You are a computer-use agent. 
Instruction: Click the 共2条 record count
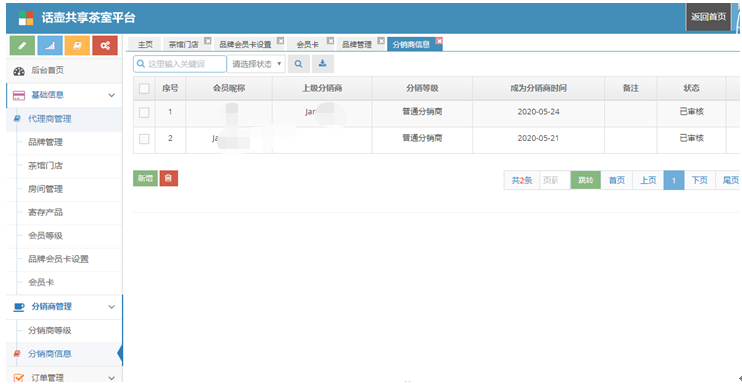[522, 180]
